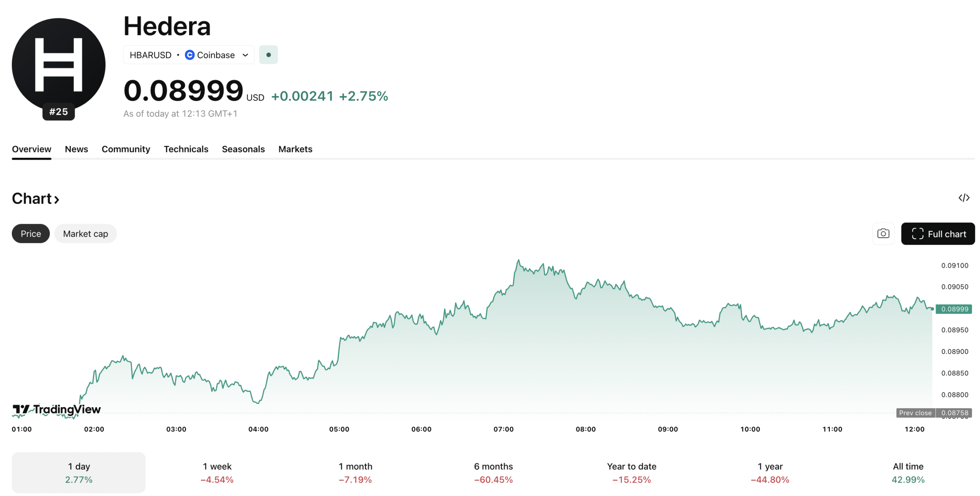Click the 0.08800 price axis label

954,395
